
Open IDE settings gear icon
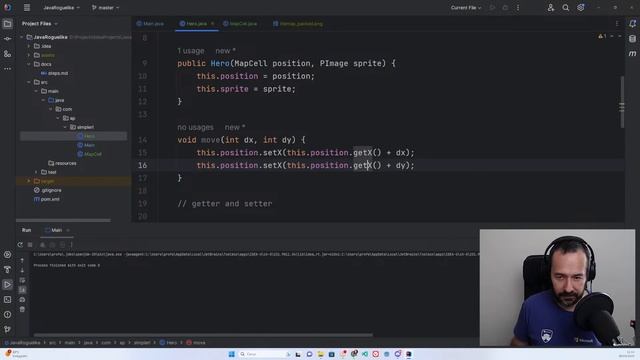[x=581, y=7]
